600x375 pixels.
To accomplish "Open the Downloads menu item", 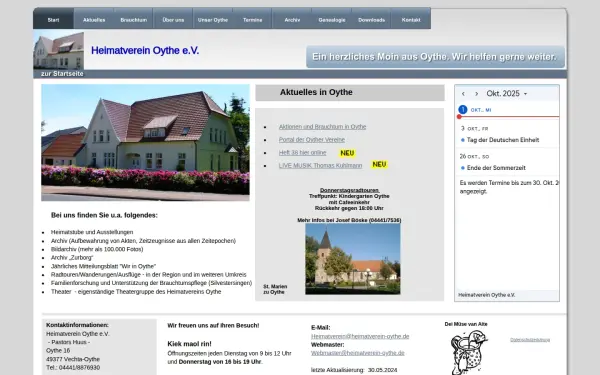I will 371,19.
